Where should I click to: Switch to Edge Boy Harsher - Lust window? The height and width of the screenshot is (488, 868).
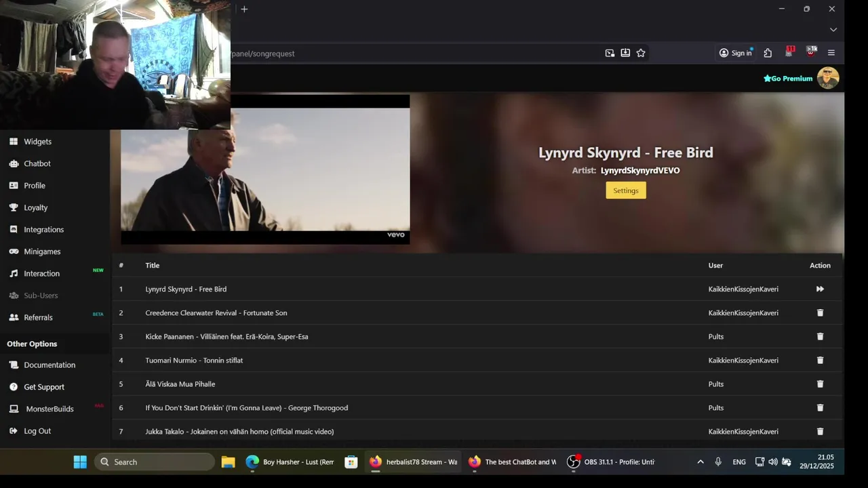(290, 462)
